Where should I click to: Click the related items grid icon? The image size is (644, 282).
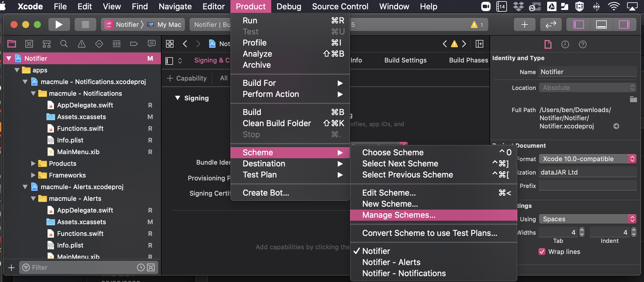pos(170,44)
